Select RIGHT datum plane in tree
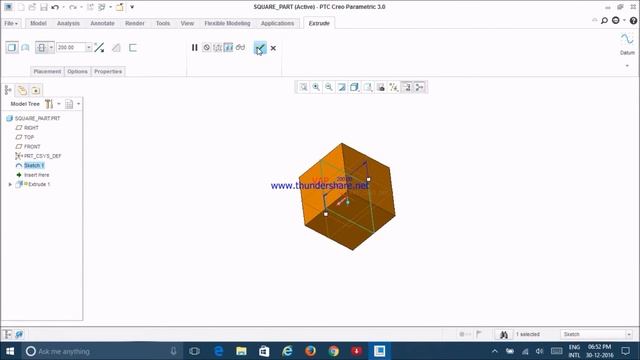 click(31, 128)
